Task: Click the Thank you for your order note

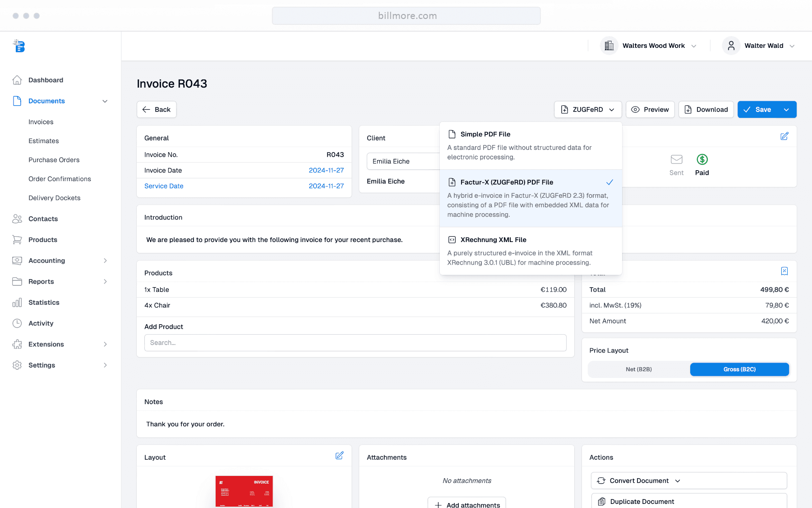Action: pos(185,424)
